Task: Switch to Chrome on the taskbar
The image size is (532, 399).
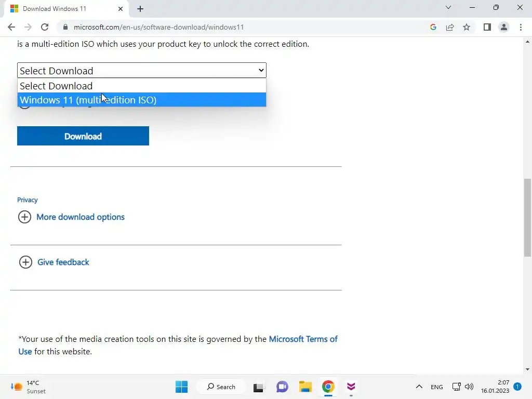Action: [x=328, y=387]
